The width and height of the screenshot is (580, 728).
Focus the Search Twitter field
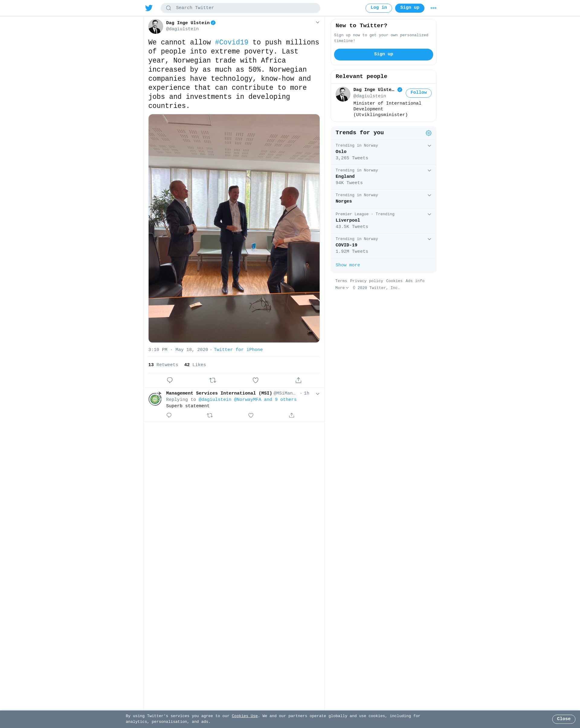point(240,8)
